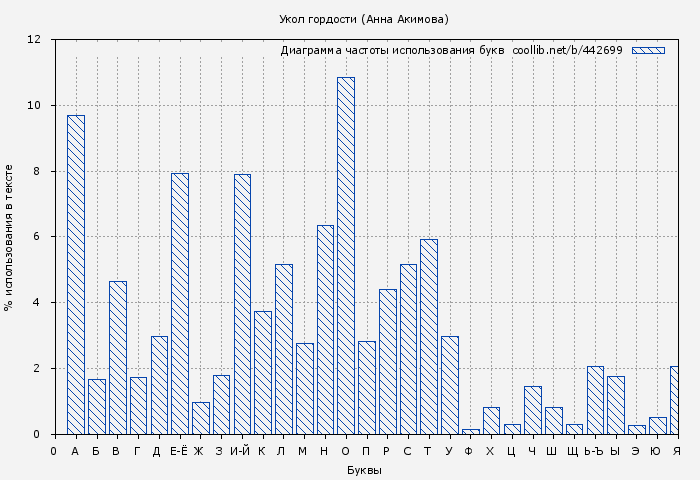Click the bar for letter Л
The width and height of the screenshot is (700, 480).
(x=283, y=349)
